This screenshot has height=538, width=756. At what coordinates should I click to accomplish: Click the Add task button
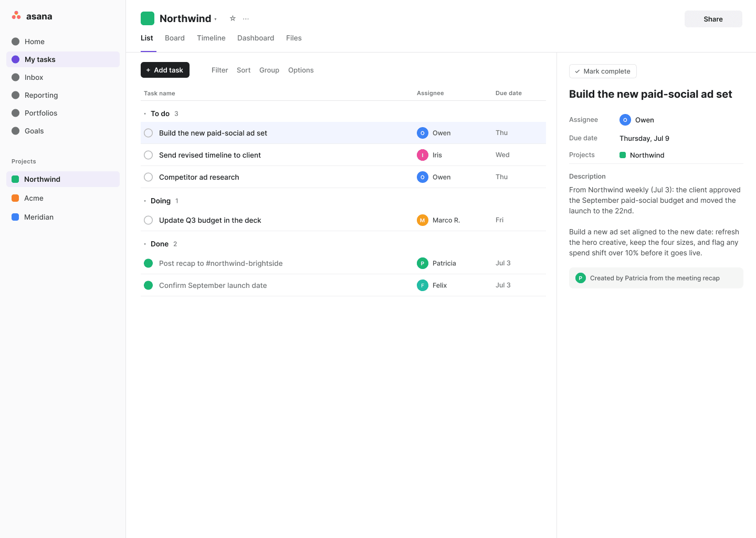(x=165, y=70)
